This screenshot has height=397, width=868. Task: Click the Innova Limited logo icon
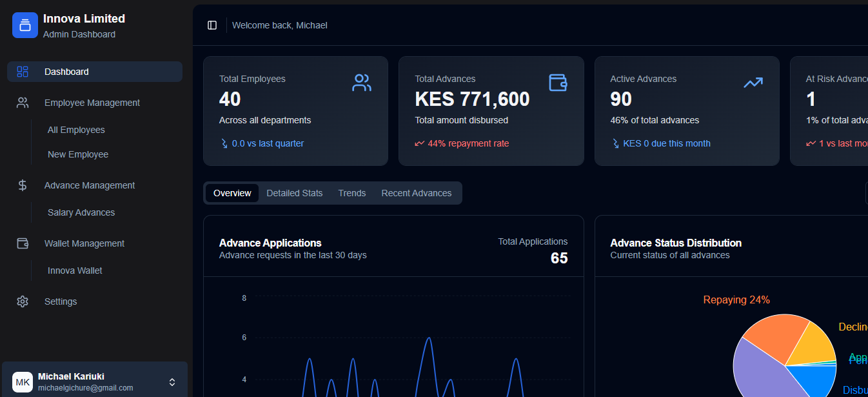coord(25,25)
